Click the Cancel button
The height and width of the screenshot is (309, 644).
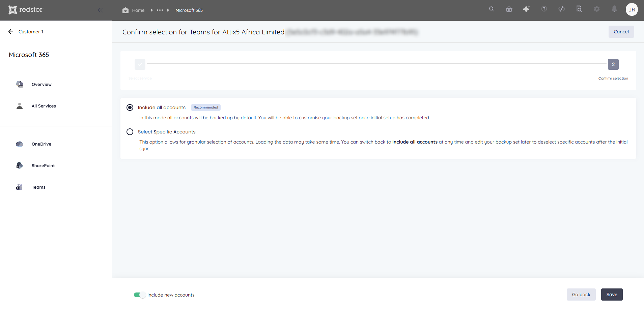[621, 32]
